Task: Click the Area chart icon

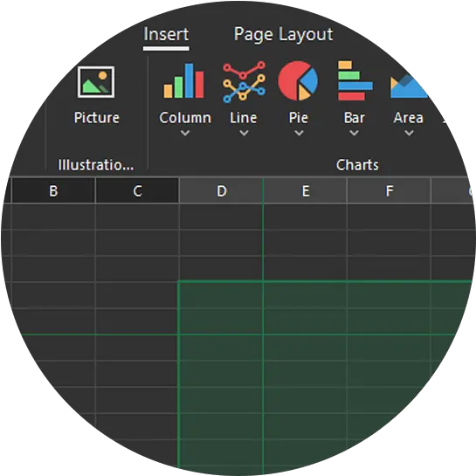Action: pos(409,86)
